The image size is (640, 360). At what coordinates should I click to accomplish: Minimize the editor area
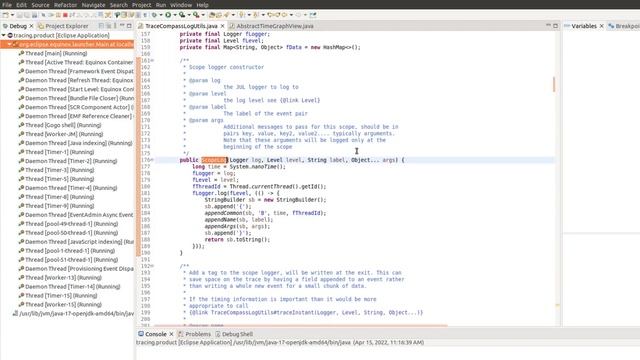(x=548, y=26)
